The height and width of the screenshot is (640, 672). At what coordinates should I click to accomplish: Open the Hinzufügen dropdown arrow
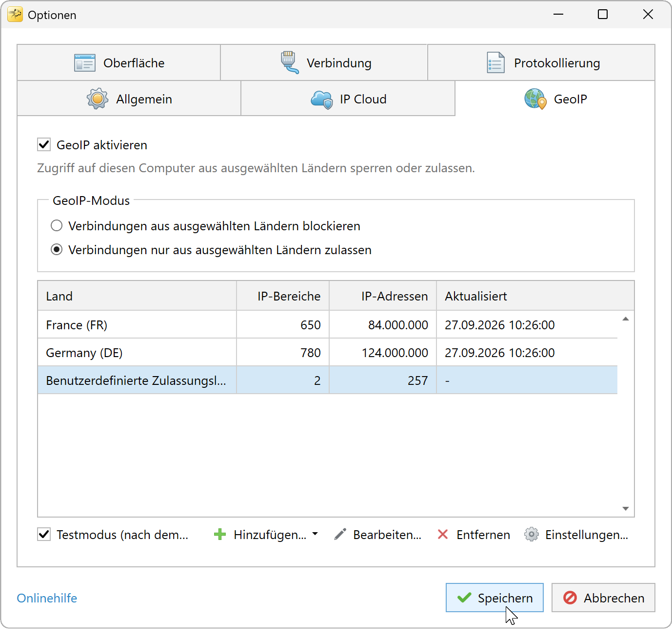315,534
